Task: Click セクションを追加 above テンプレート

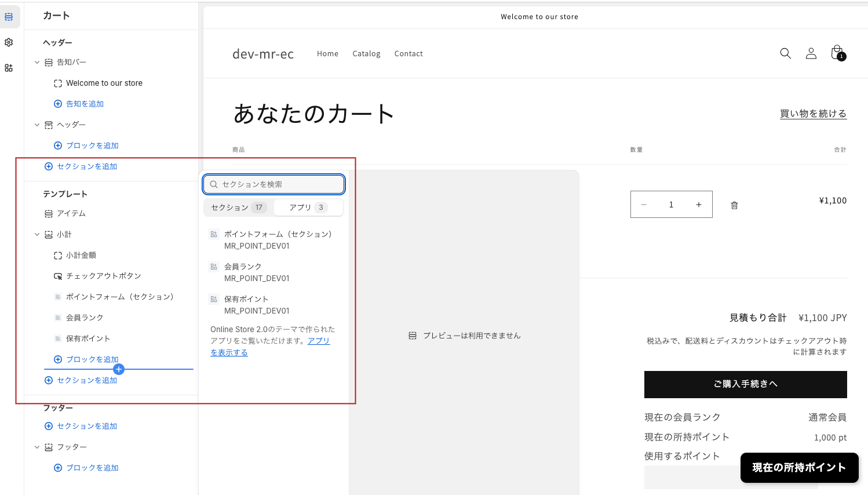Action: (87, 166)
